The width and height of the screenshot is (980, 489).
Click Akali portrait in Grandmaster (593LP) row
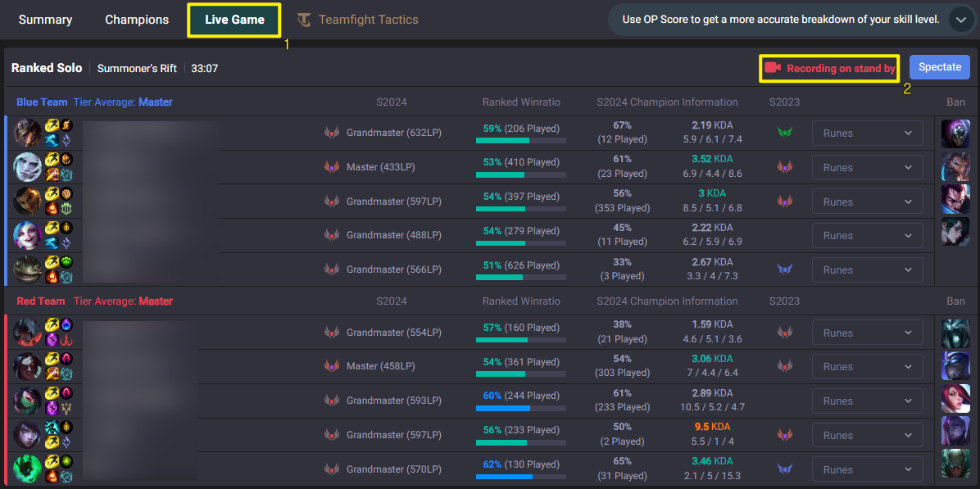(x=28, y=401)
